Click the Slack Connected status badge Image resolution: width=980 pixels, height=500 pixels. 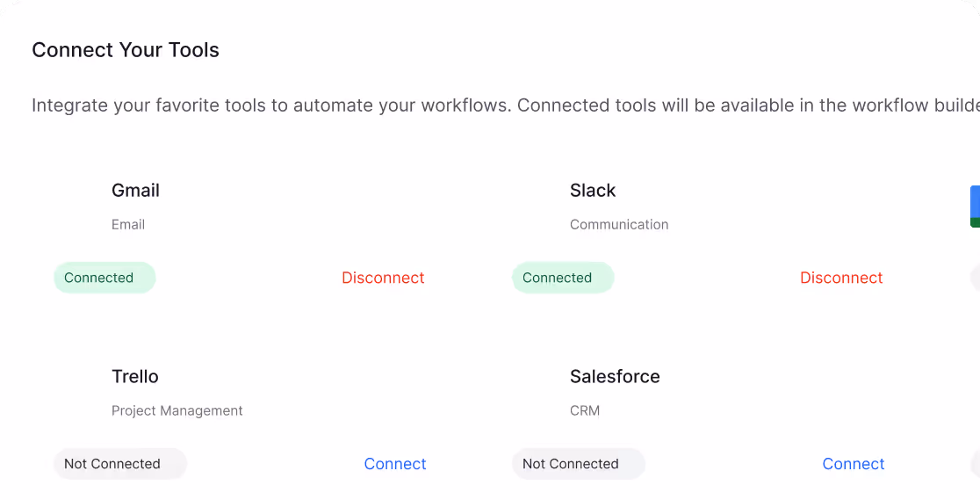click(x=563, y=278)
